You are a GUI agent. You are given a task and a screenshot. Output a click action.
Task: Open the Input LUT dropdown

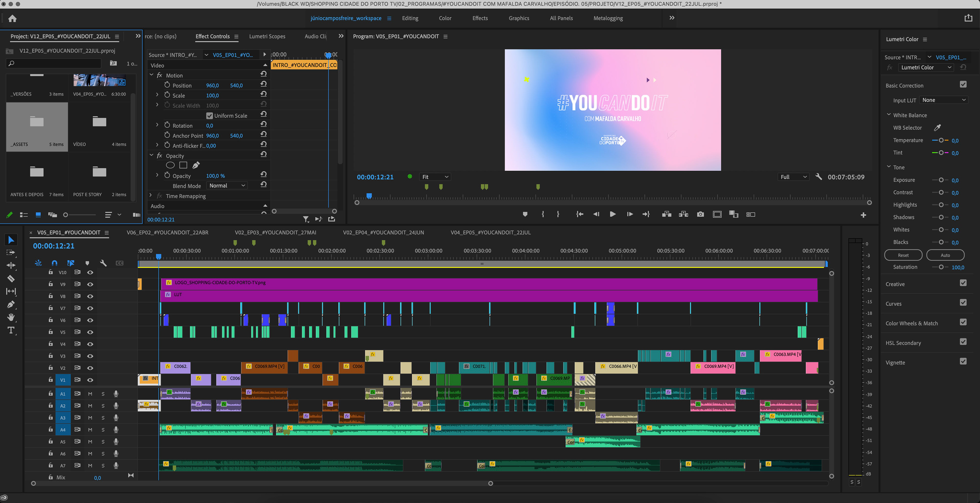pos(944,100)
